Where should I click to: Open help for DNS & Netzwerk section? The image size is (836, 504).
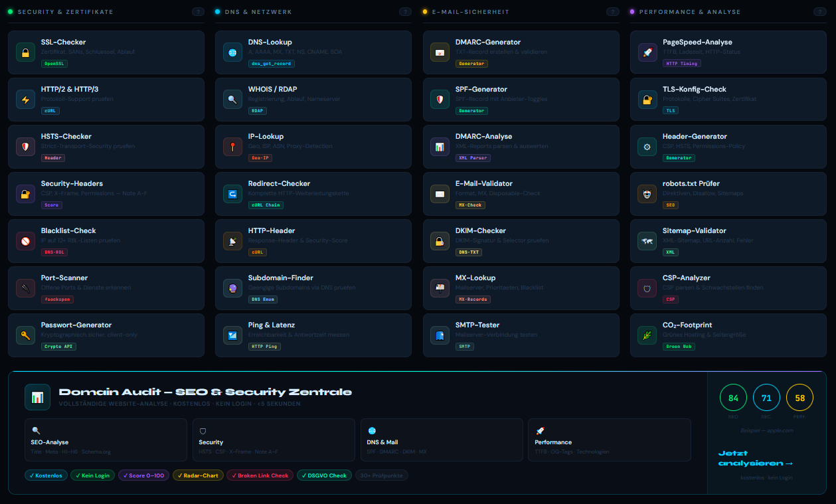pos(405,12)
